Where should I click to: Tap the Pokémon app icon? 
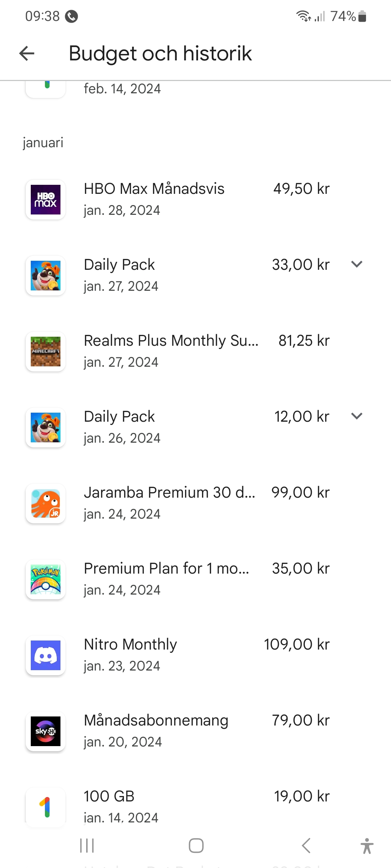(46, 579)
